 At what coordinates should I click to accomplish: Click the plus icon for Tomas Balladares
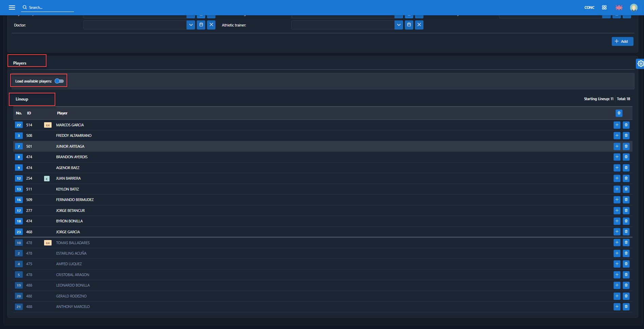click(x=617, y=242)
